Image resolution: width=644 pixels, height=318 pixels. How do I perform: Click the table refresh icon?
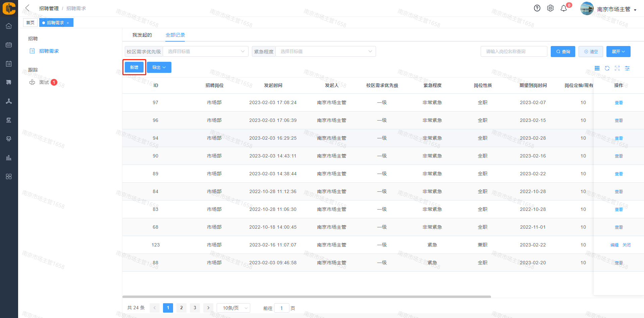(607, 68)
